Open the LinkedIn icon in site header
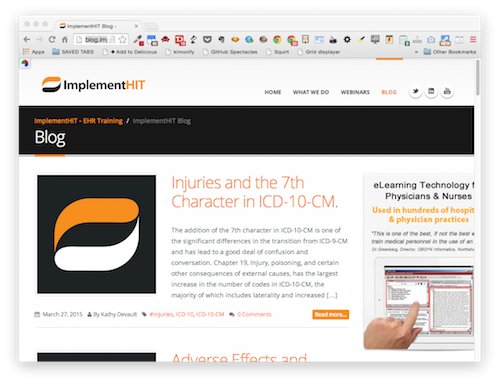Screen dimensions: 500x384 (x=431, y=91)
